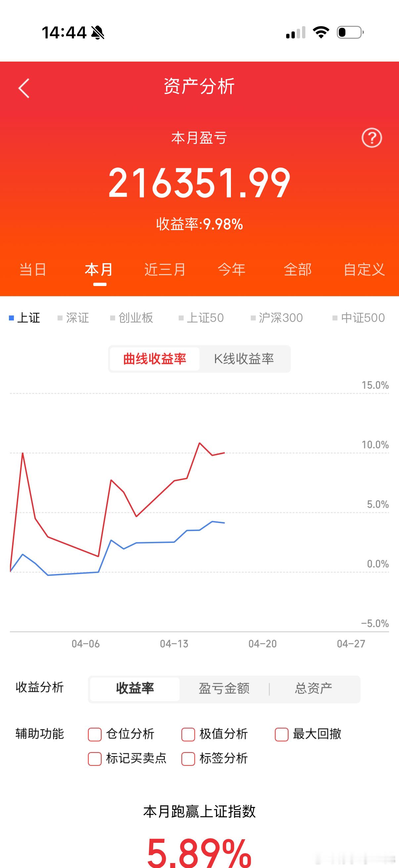The image size is (399, 868).
Task: Enable the 最大回撤 checkbox
Action: click(x=282, y=734)
